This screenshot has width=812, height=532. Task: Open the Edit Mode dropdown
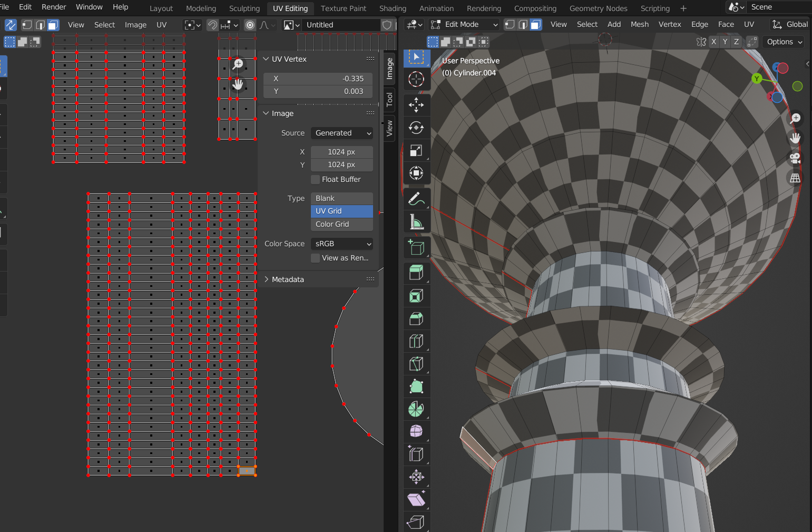point(464,25)
